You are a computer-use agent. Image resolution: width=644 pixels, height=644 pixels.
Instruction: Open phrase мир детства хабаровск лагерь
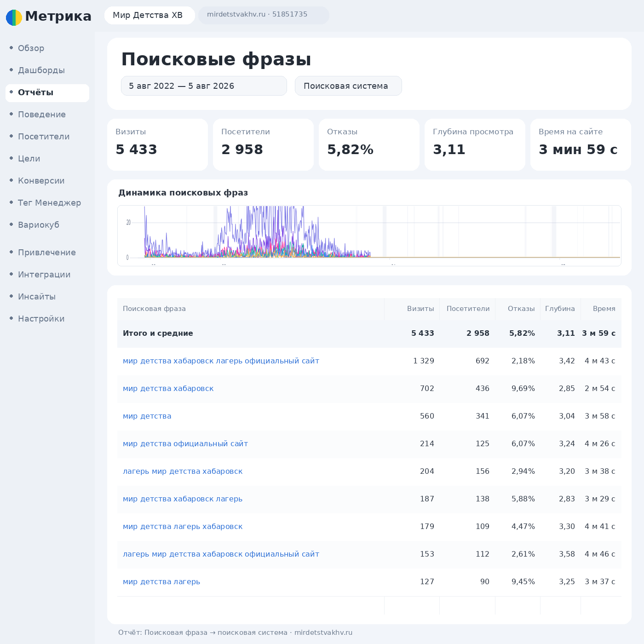182,499
